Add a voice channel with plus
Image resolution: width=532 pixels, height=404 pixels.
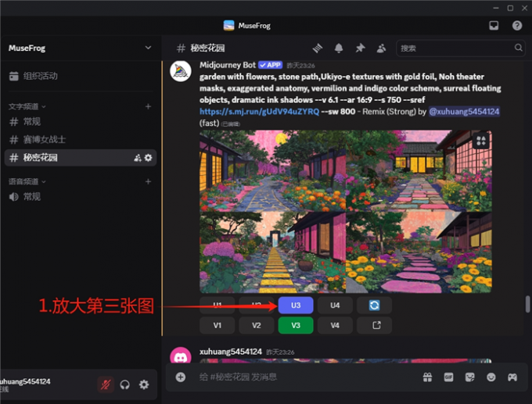tap(149, 181)
